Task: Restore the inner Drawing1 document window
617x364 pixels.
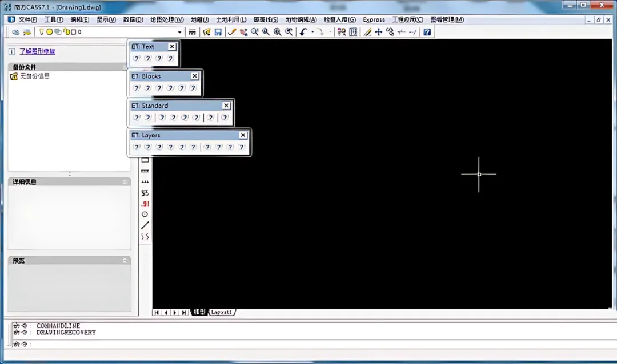Action: 599,19
